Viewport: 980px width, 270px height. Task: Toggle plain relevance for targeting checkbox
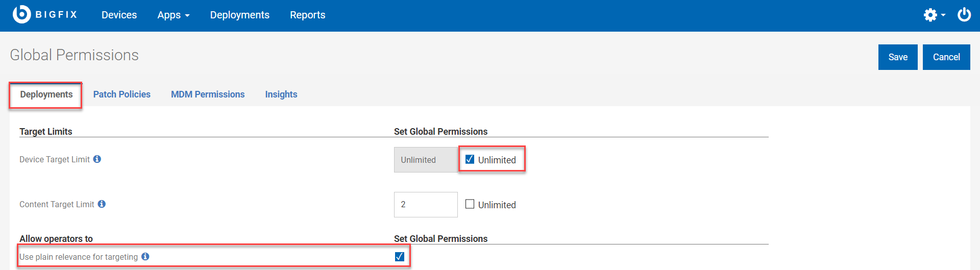click(400, 257)
